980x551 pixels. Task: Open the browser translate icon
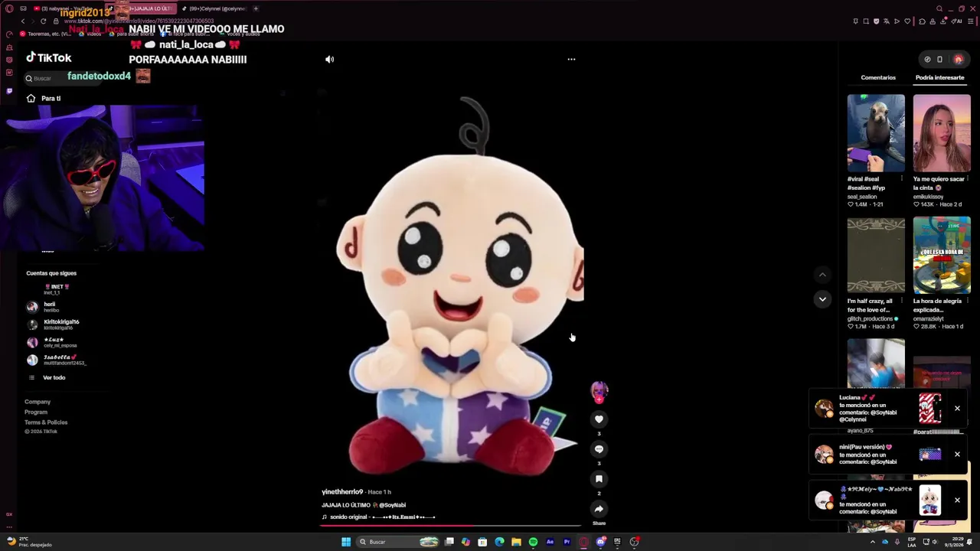(887, 21)
